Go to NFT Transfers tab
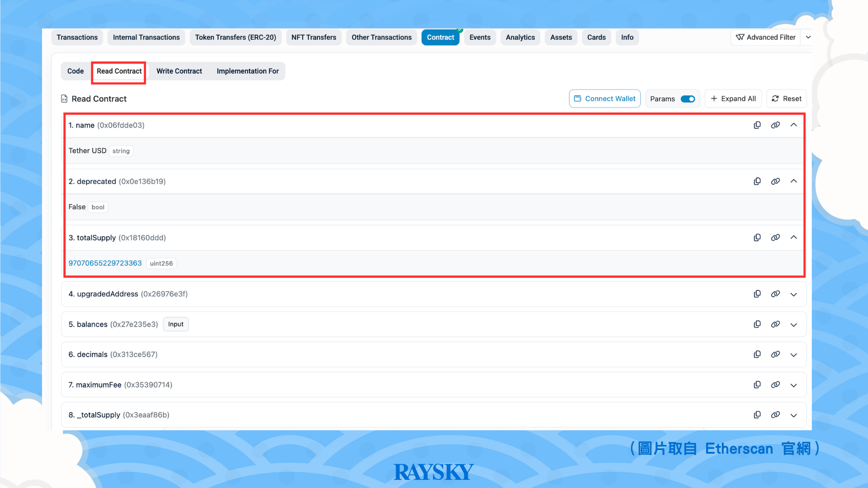The width and height of the screenshot is (868, 488). point(314,38)
